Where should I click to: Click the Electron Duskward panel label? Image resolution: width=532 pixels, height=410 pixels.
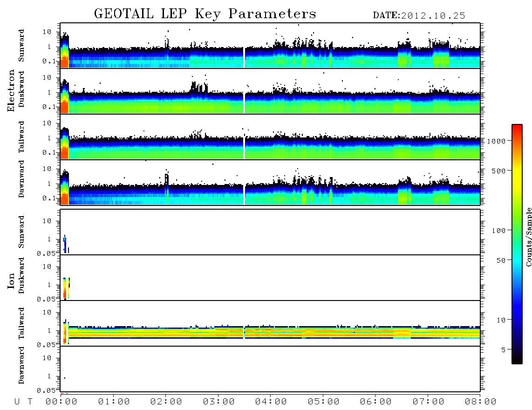pos(21,89)
